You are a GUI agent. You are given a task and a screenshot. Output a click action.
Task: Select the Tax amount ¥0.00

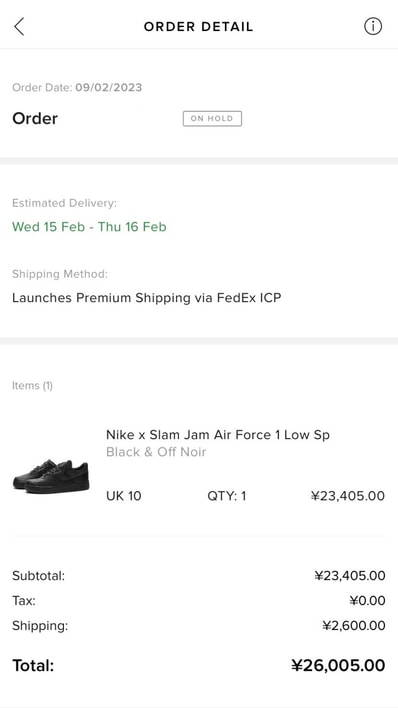tap(367, 601)
